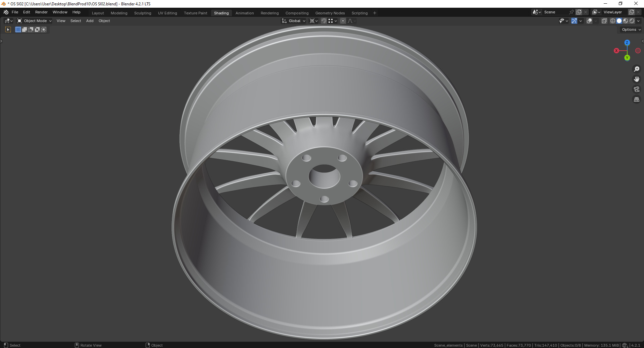Switch to the Animation workspace tab
The height and width of the screenshot is (348, 644).
click(x=245, y=13)
